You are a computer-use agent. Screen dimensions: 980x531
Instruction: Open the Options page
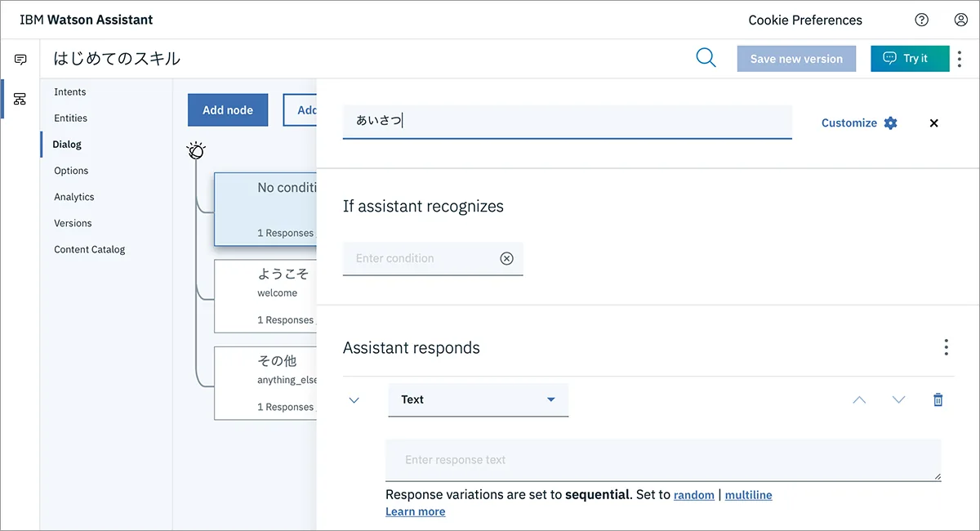(x=71, y=171)
